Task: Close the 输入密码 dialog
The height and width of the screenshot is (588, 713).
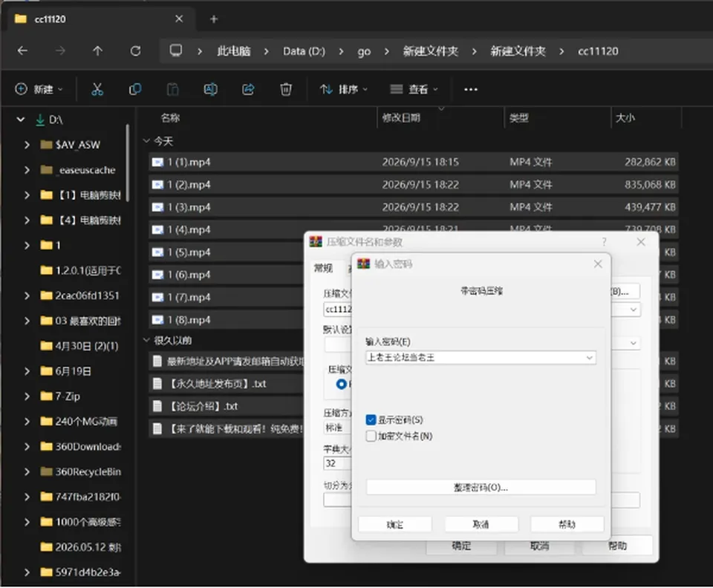Action: [598, 264]
